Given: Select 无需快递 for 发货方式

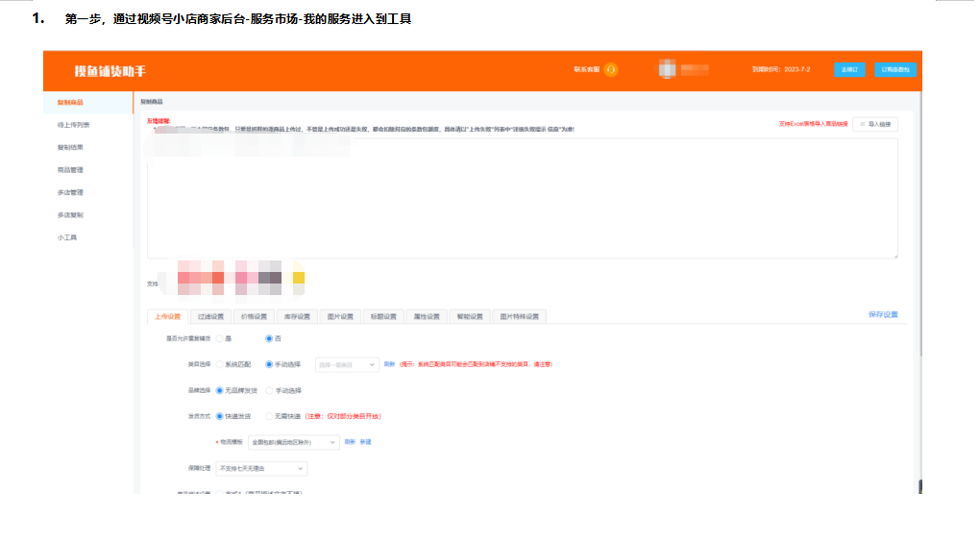Looking at the screenshot, I should pos(269,416).
